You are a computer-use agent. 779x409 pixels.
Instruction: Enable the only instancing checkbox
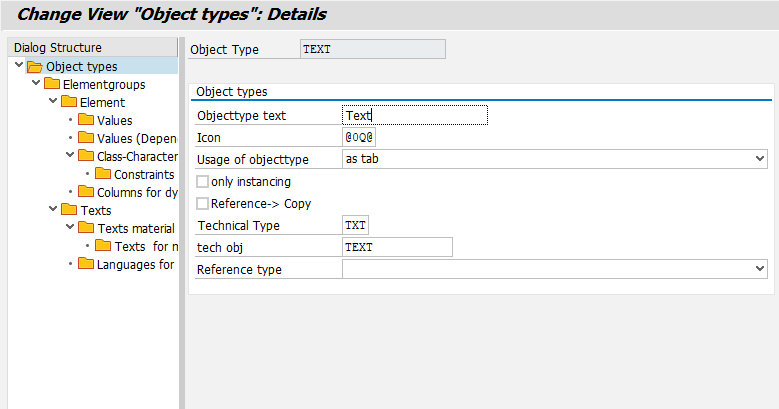pos(203,182)
